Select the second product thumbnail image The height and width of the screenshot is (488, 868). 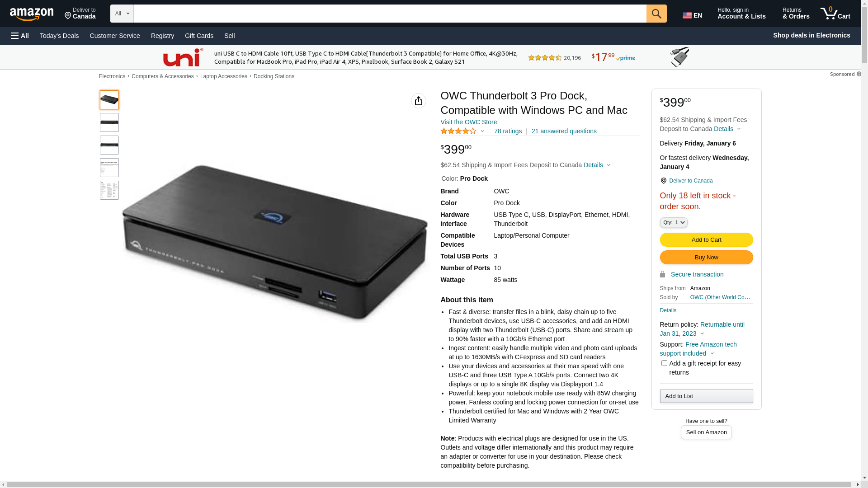pos(109,122)
